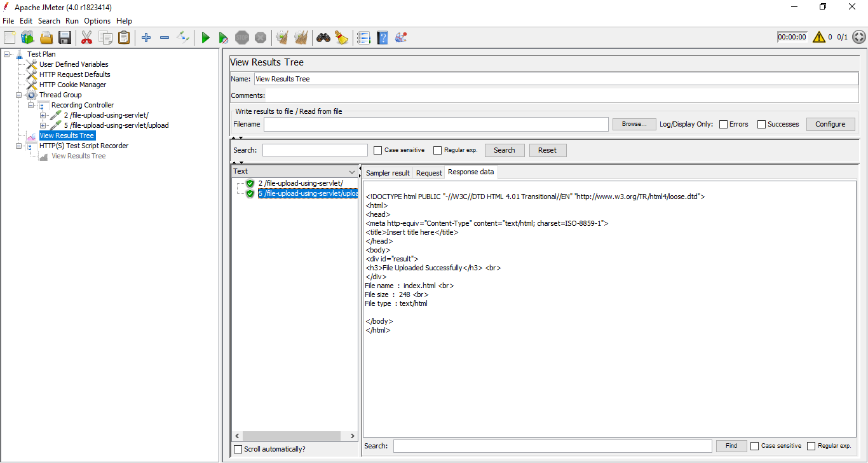
Task: Select result entry 2 /file-upload-using-servlet/
Action: point(300,183)
